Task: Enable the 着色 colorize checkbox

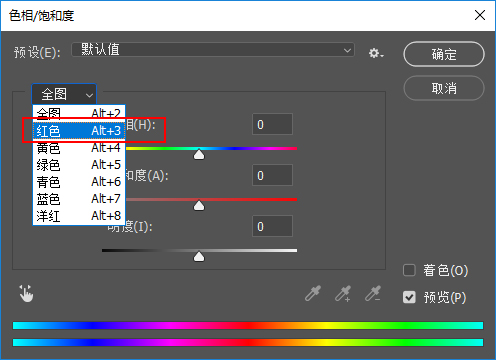Action: 409,270
